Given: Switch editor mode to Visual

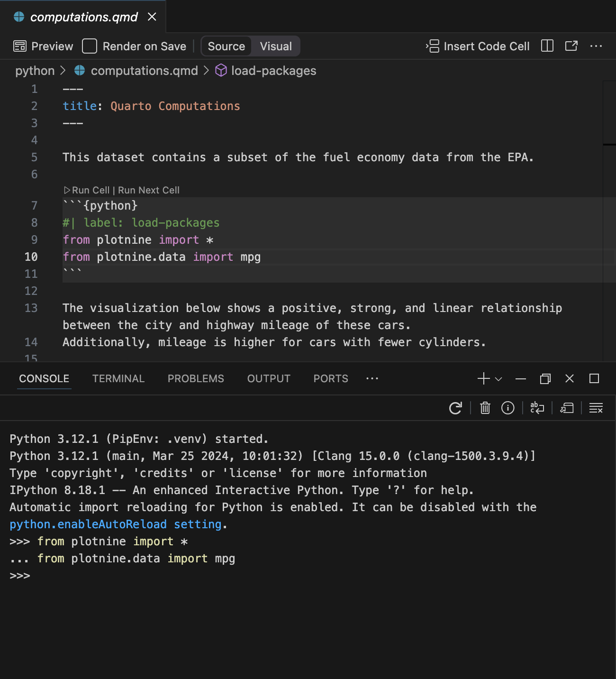Looking at the screenshot, I should tap(275, 46).
